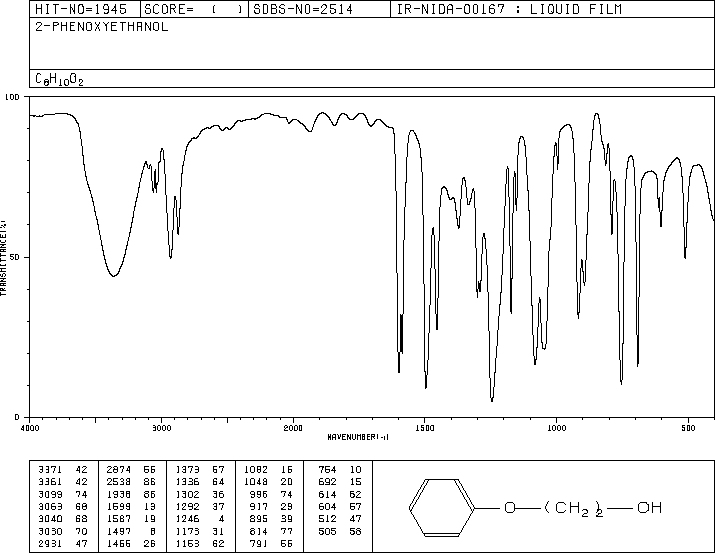Click peak table entry 505
This screenshot has height=553, width=715.
(x=327, y=531)
